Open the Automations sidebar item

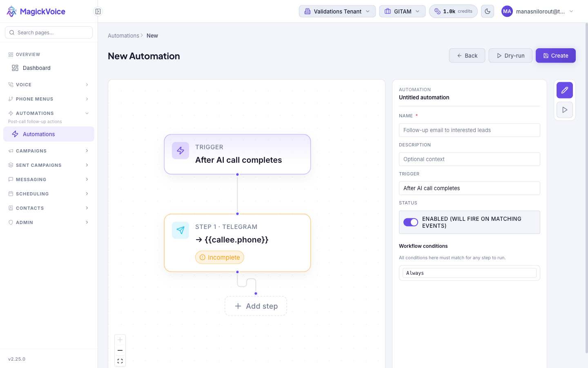(x=49, y=134)
